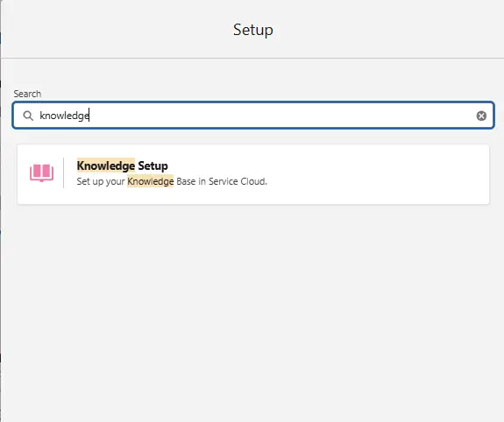Screen dimensions: 504x422
Task: Click highlighted 'Knowledge' in result title
Action: pos(106,165)
